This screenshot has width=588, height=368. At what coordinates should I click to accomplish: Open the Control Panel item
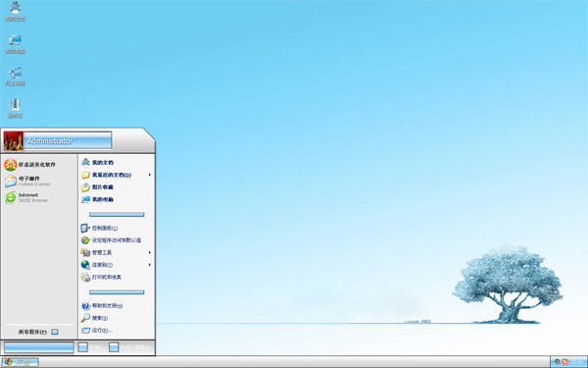(100, 228)
